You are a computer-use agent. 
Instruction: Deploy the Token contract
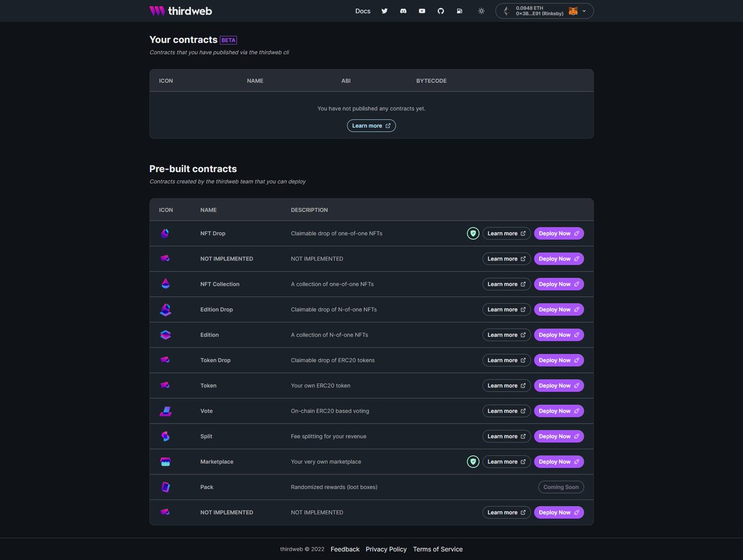559,386
